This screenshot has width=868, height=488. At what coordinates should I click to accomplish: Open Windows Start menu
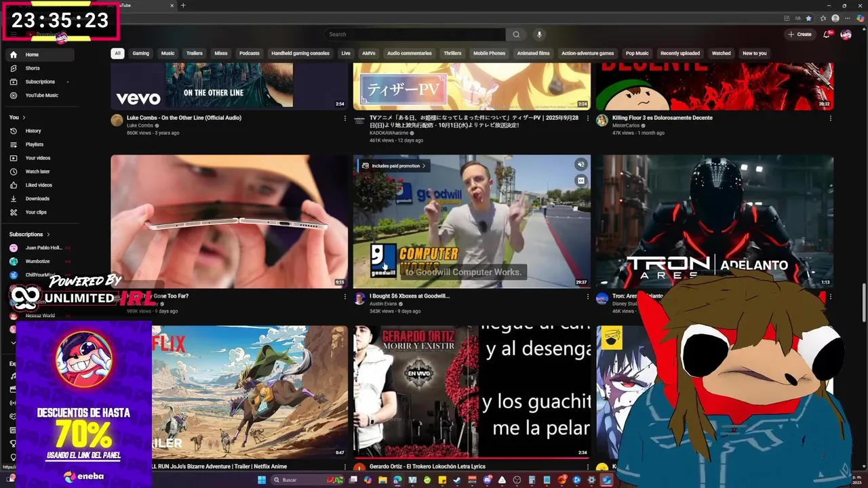pos(262,480)
